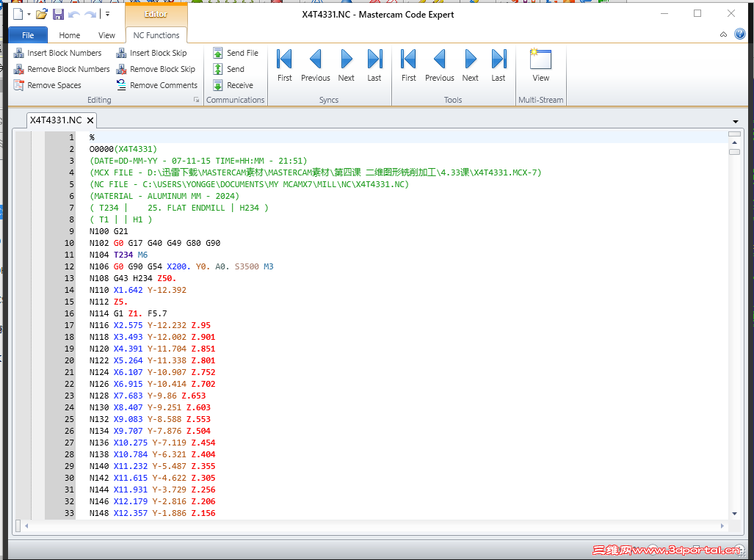Click the vertical scrollbar up arrow
The image size is (754, 560).
point(734,143)
